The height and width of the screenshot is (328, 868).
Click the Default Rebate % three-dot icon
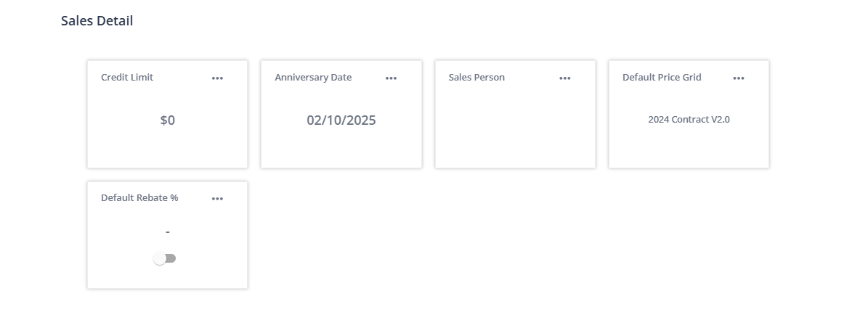coord(217,199)
